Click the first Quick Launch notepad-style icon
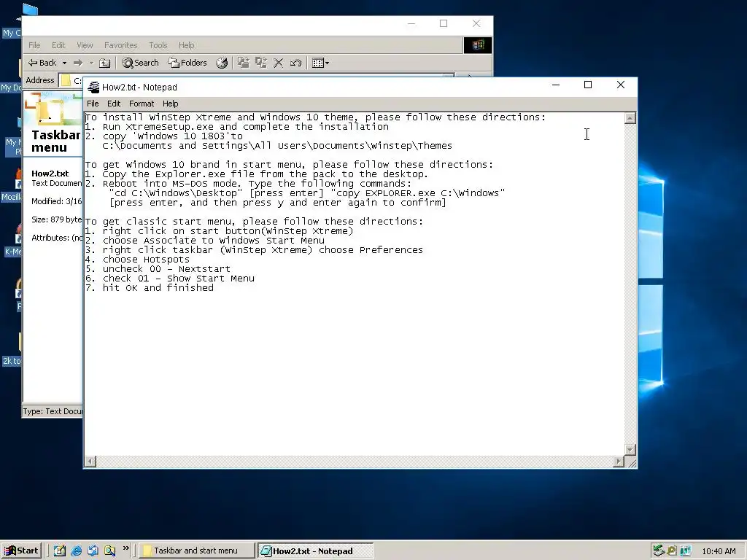Viewport: 747px width, 560px height. point(60,551)
